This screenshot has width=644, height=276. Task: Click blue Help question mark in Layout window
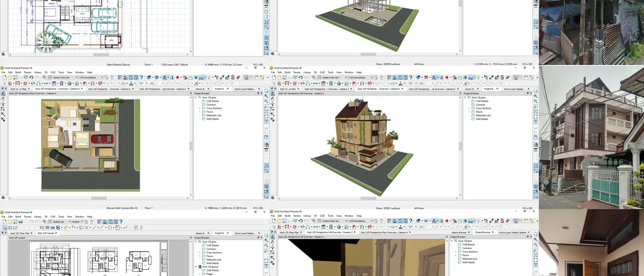(121, 222)
